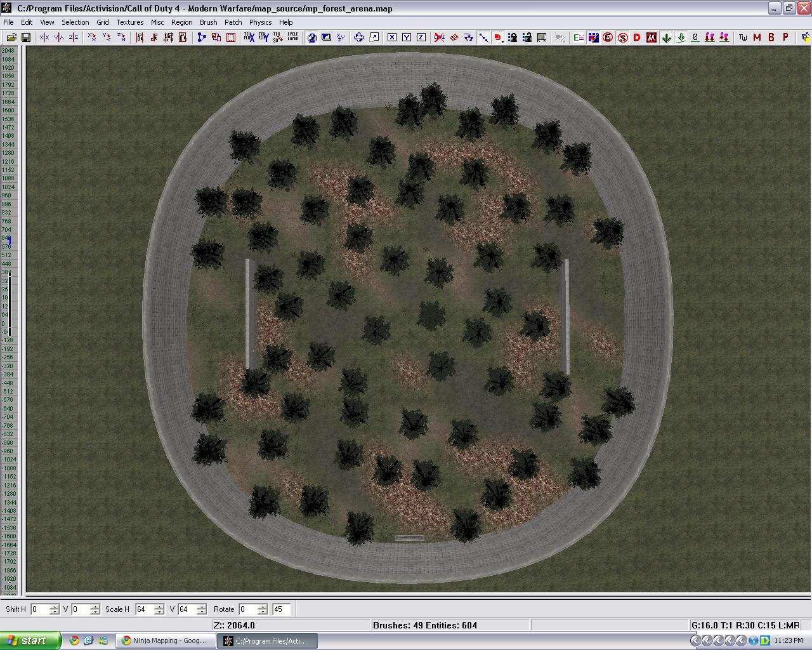The height and width of the screenshot is (650, 812).
Task: Click the Rotate value field
Action: tap(248, 609)
